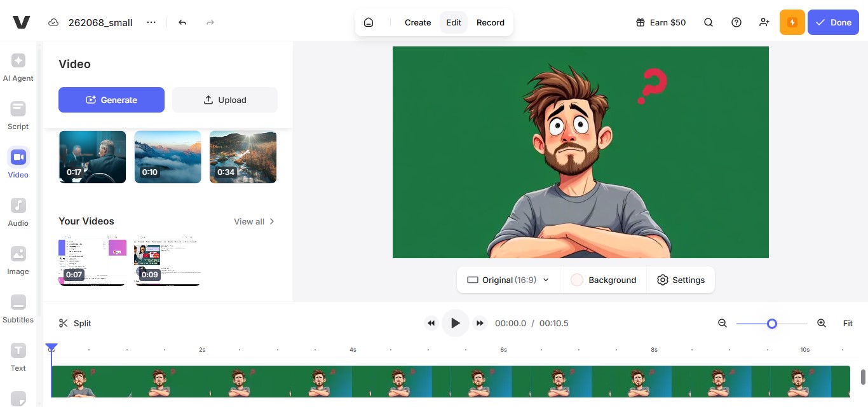Open the AI Agent panel

[18, 67]
